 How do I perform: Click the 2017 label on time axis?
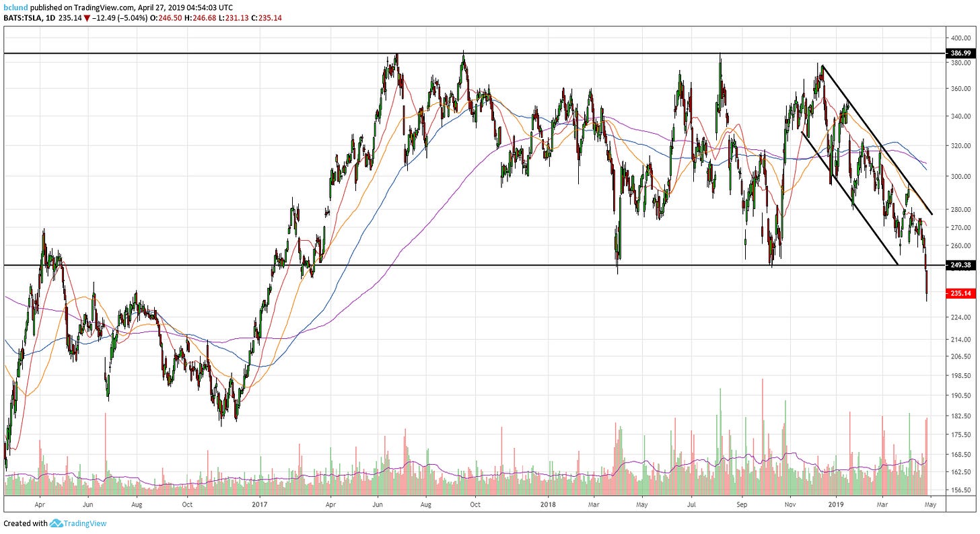pyautogui.click(x=260, y=503)
